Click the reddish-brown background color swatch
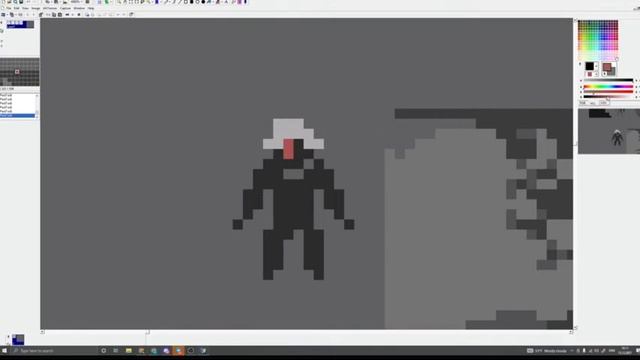Image resolution: width=640 pixels, height=360 pixels. (607, 67)
